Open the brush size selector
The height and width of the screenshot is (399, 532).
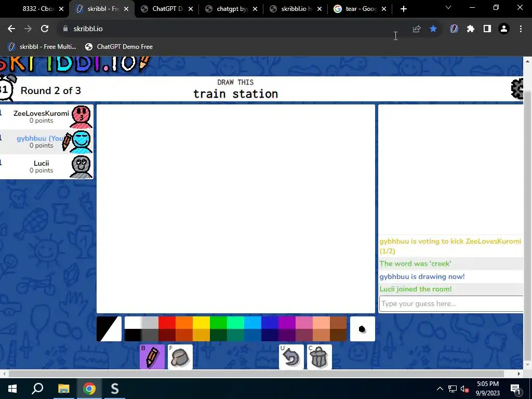pyautogui.click(x=362, y=329)
